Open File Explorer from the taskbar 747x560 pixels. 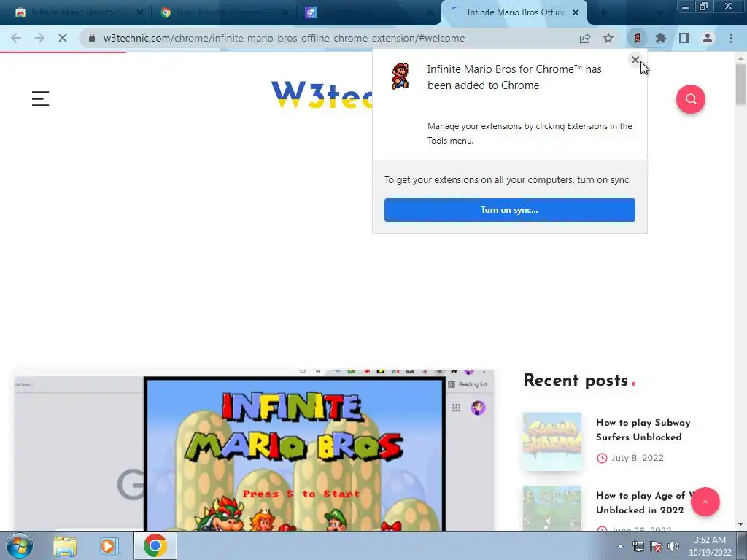coord(65,545)
